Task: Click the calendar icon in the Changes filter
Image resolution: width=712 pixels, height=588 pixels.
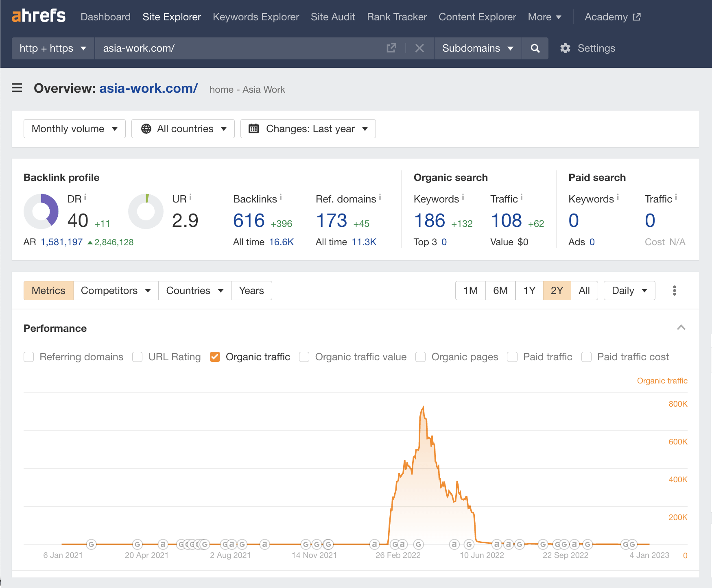Action: pos(254,128)
